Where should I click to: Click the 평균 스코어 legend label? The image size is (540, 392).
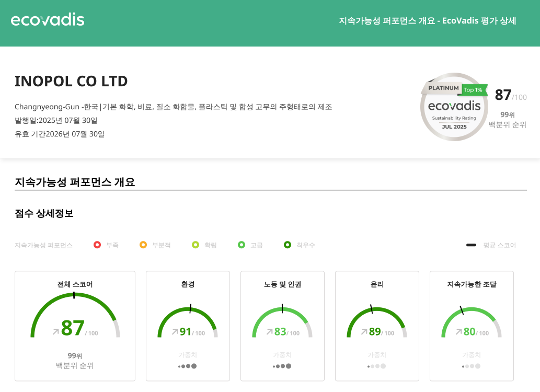[499, 245]
